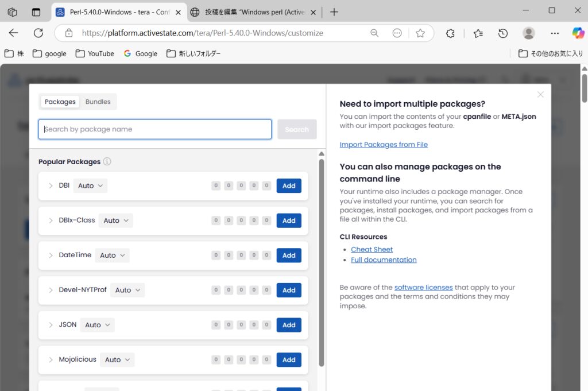The width and height of the screenshot is (588, 391).
Task: Click the Search by package name field
Action: [155, 129]
